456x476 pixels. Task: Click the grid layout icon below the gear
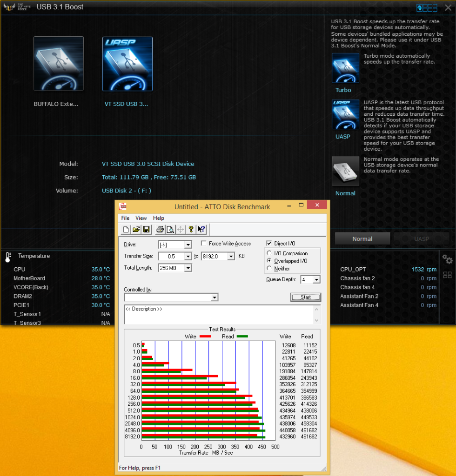tap(447, 275)
